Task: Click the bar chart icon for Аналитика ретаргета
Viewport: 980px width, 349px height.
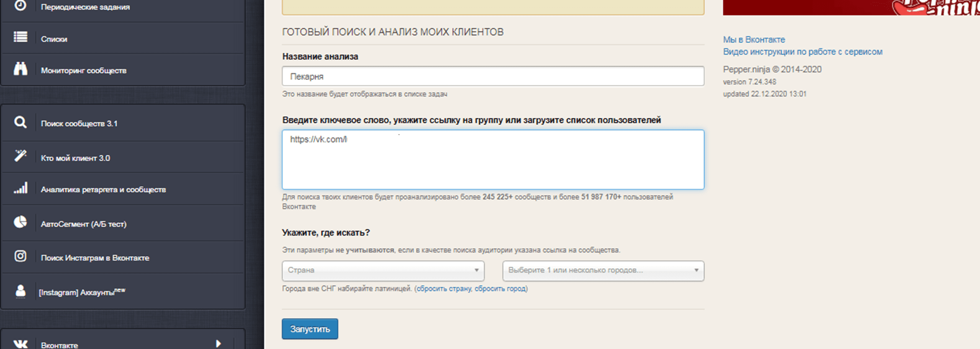Action: (x=21, y=188)
